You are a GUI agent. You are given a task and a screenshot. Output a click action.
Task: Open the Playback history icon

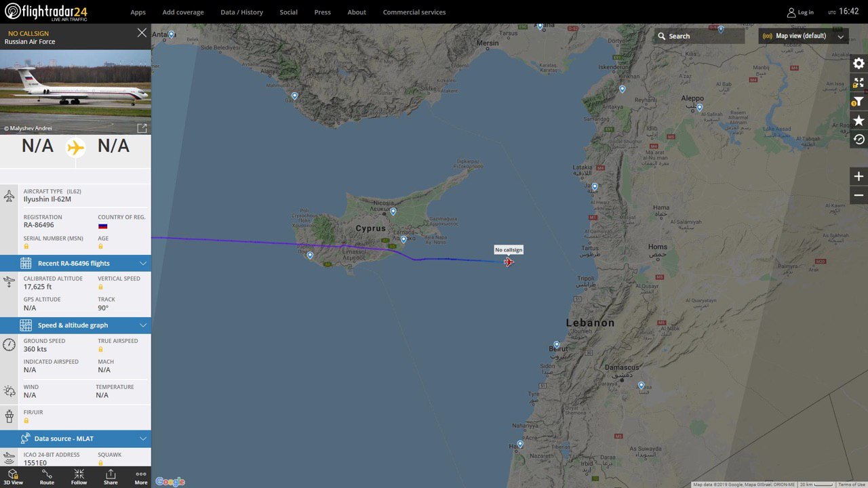[x=859, y=140]
